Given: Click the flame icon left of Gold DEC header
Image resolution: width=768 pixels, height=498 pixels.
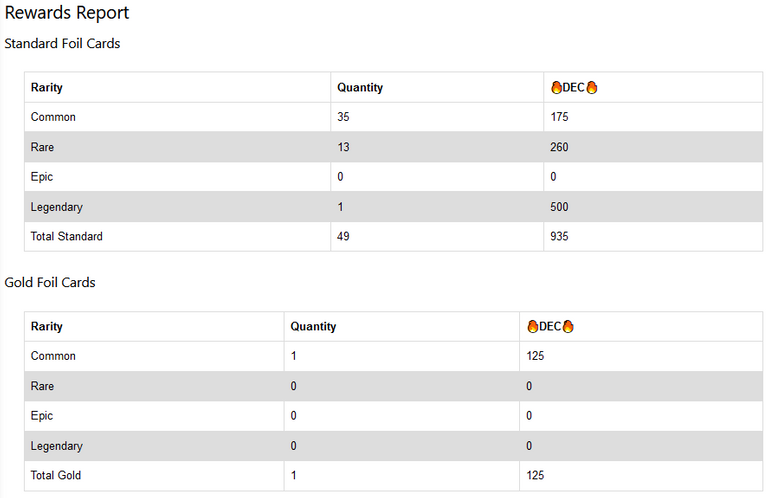Looking at the screenshot, I should pyautogui.click(x=532, y=327).
